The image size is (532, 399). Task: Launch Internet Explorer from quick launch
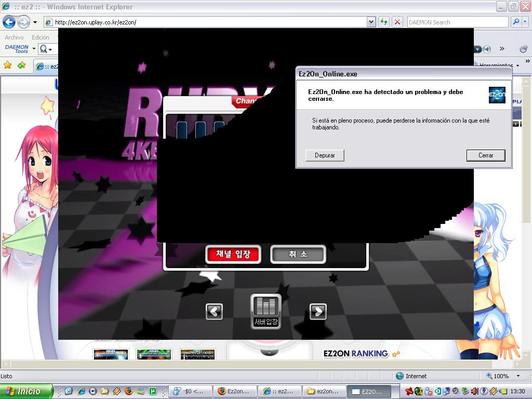tap(81, 391)
